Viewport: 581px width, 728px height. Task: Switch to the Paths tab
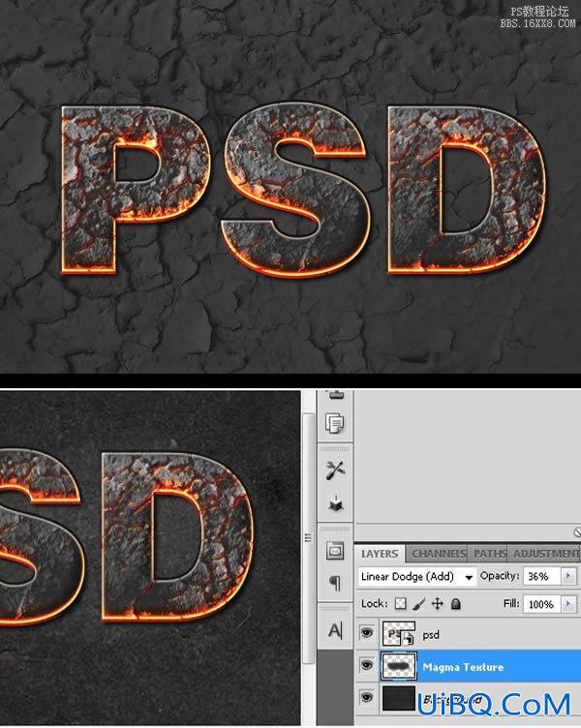(489, 554)
